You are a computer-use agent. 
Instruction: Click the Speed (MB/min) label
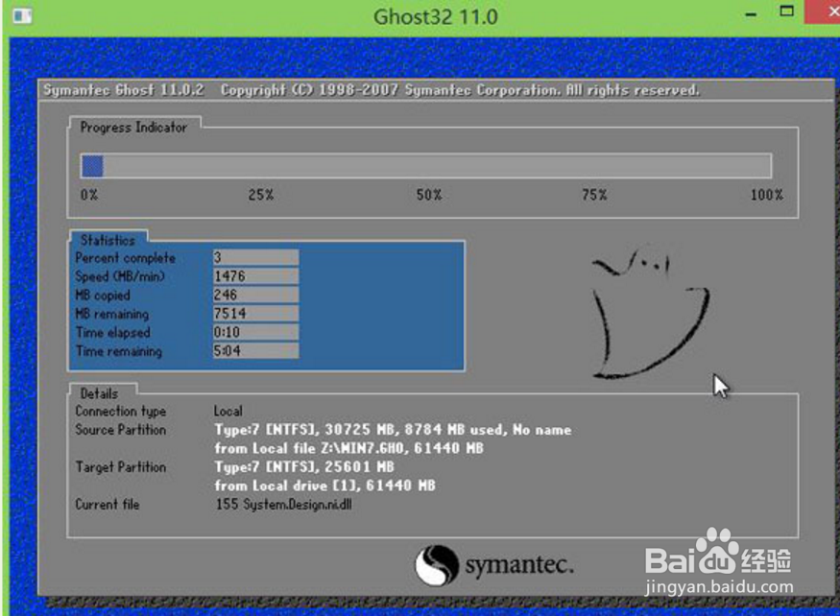[x=120, y=276]
